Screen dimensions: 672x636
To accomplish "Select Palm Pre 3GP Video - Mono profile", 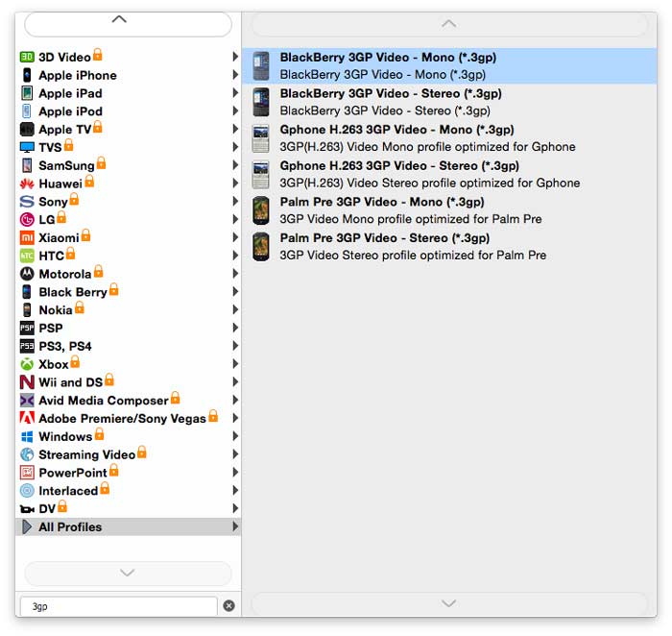I will click(449, 210).
